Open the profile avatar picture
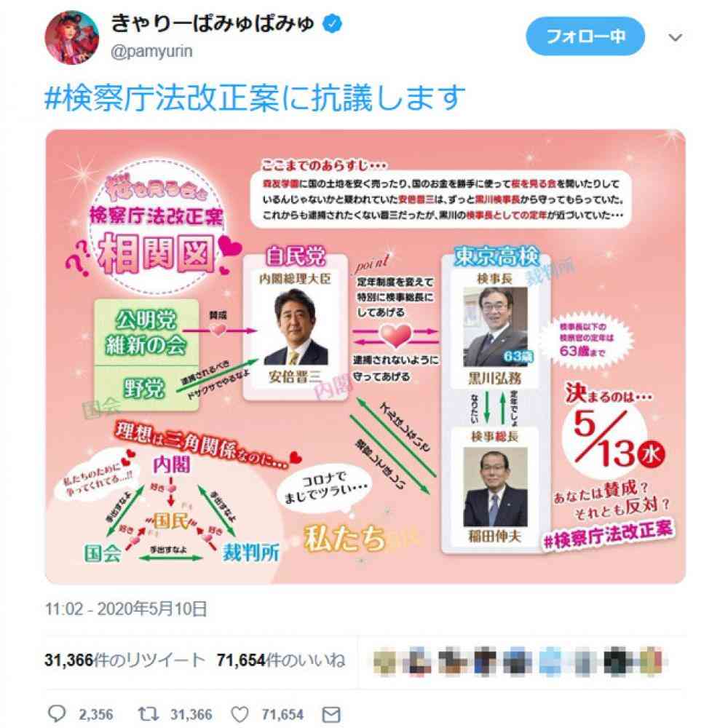Image resolution: width=728 pixels, height=728 pixels. [71, 37]
